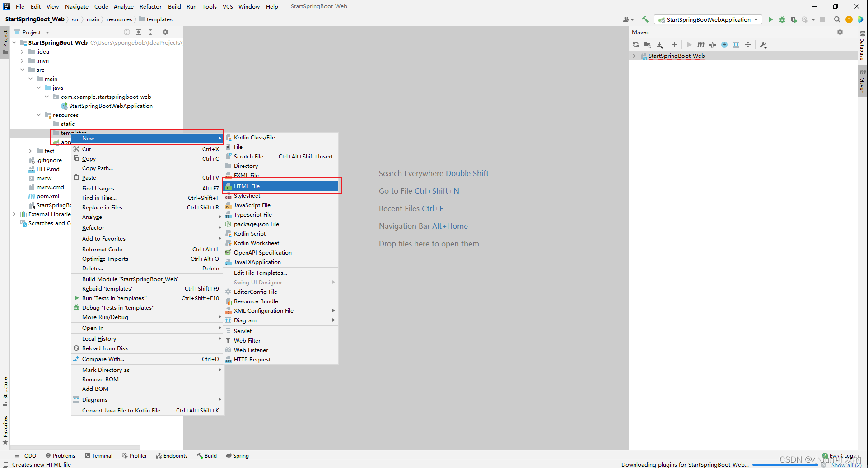Expand all in Project panel
The width and height of the screenshot is (868, 468).
click(139, 32)
